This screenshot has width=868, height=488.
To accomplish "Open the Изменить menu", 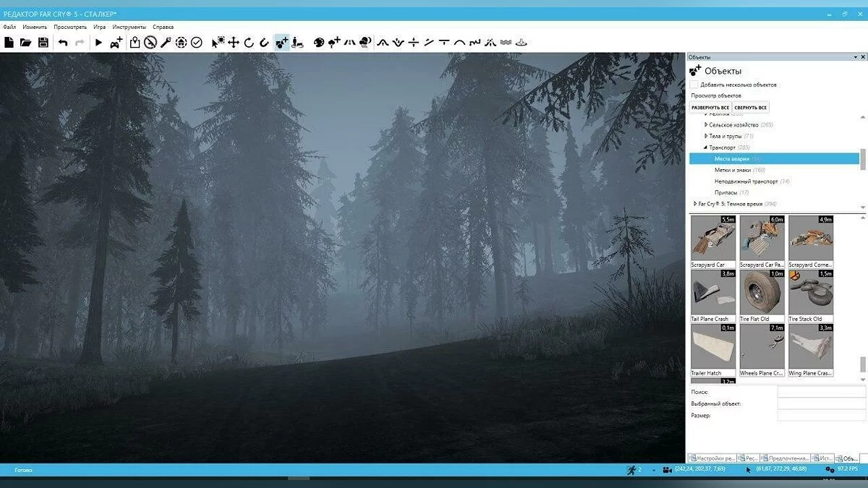I will (35, 27).
